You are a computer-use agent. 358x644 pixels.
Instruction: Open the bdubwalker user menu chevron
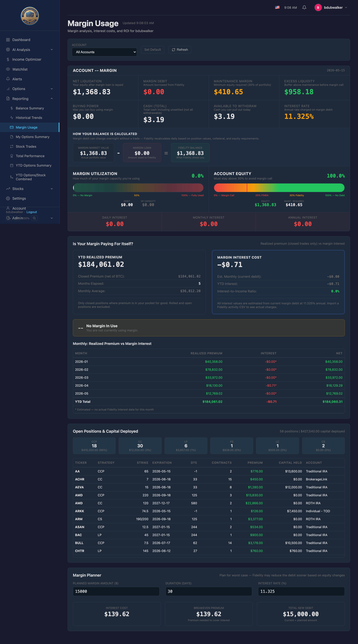(346, 7)
